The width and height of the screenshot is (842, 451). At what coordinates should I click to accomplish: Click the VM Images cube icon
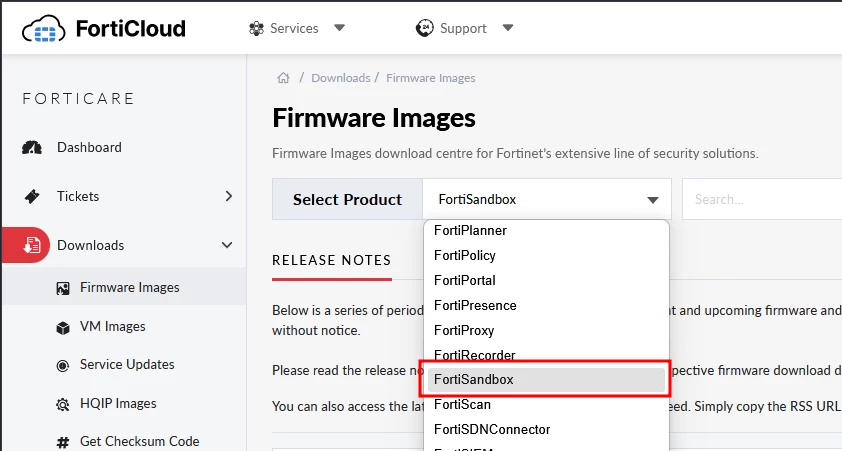[x=63, y=328]
